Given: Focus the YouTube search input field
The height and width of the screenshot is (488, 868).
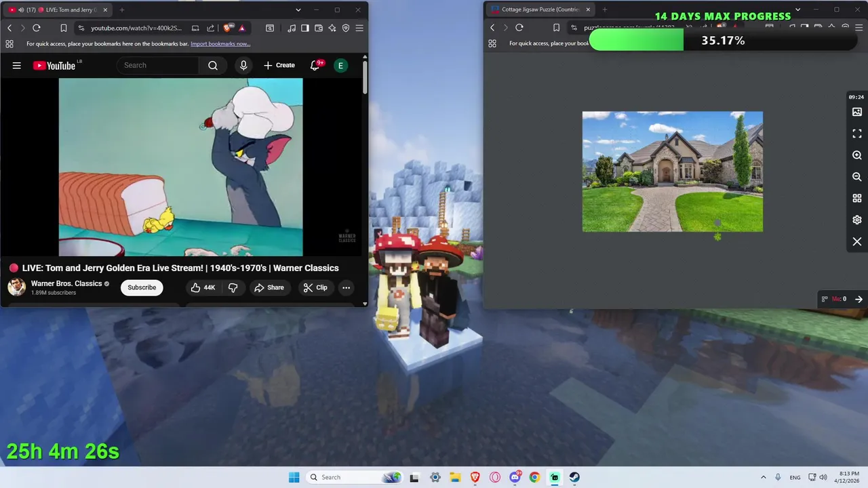Looking at the screenshot, I should coord(158,65).
